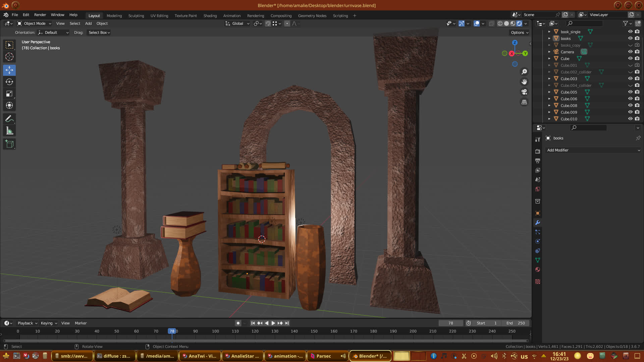Click the Options button in the viewport
The height and width of the screenshot is (362, 644).
[x=519, y=33]
